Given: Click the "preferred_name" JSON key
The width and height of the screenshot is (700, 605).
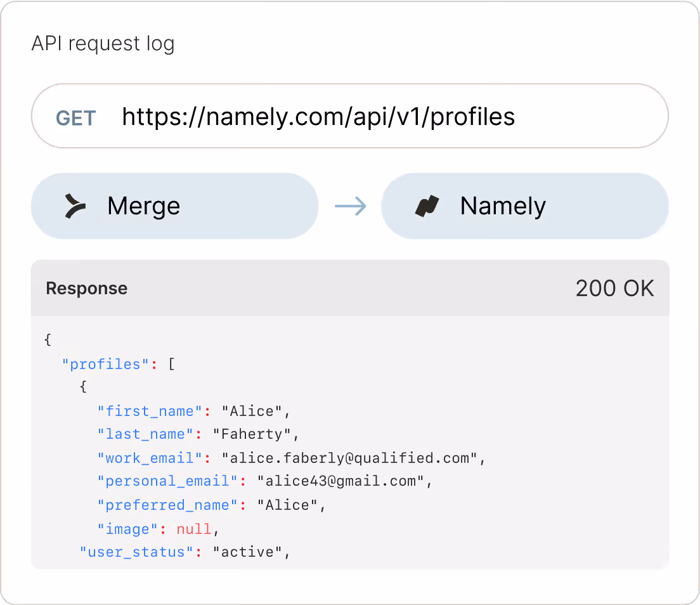Looking at the screenshot, I should pos(167,505).
